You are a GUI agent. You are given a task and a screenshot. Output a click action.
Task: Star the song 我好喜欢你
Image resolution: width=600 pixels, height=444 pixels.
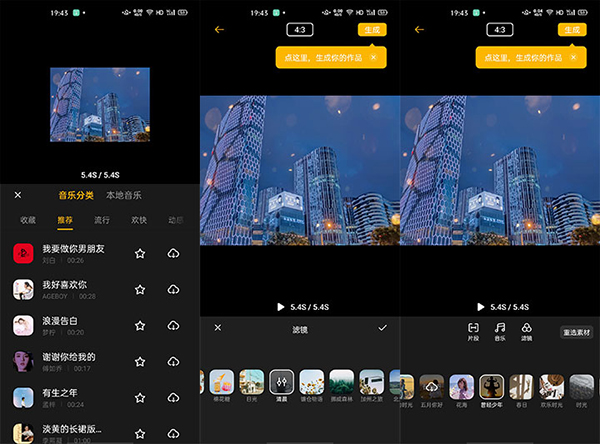tap(140, 290)
